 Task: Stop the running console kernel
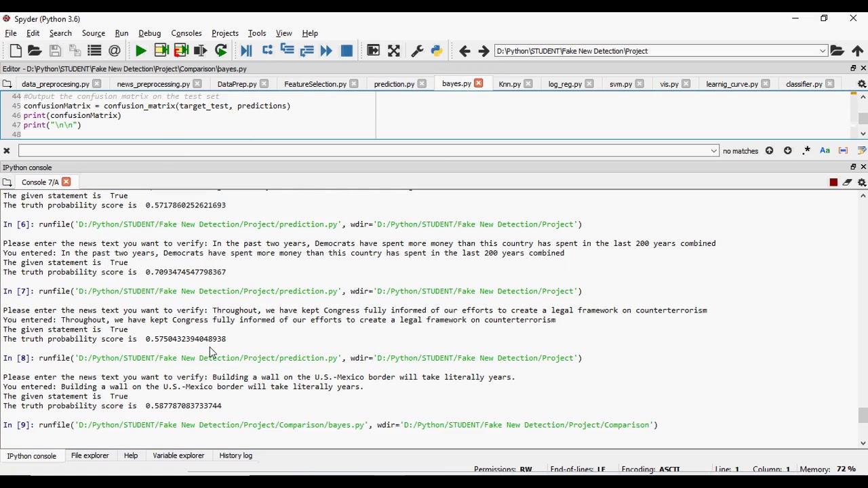[x=833, y=182]
